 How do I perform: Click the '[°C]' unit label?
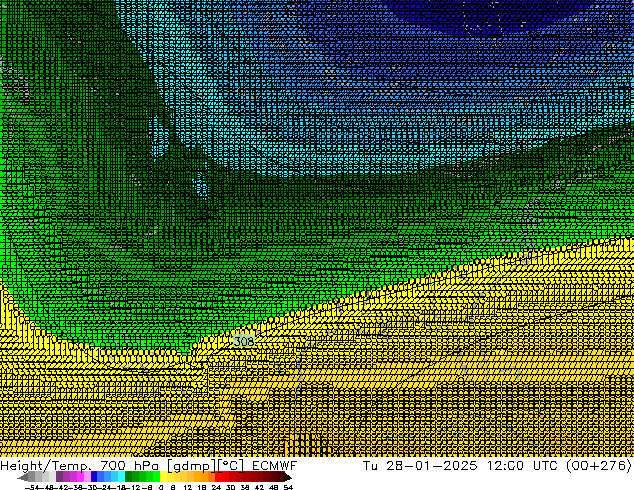coord(231,466)
